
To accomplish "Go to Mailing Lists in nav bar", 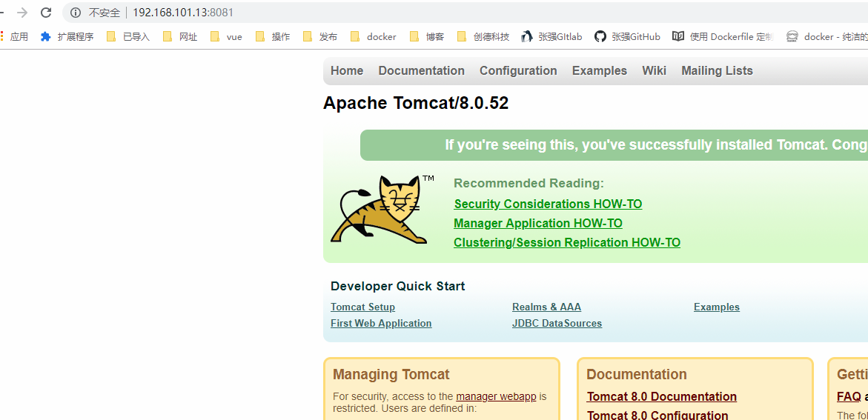I will [717, 71].
